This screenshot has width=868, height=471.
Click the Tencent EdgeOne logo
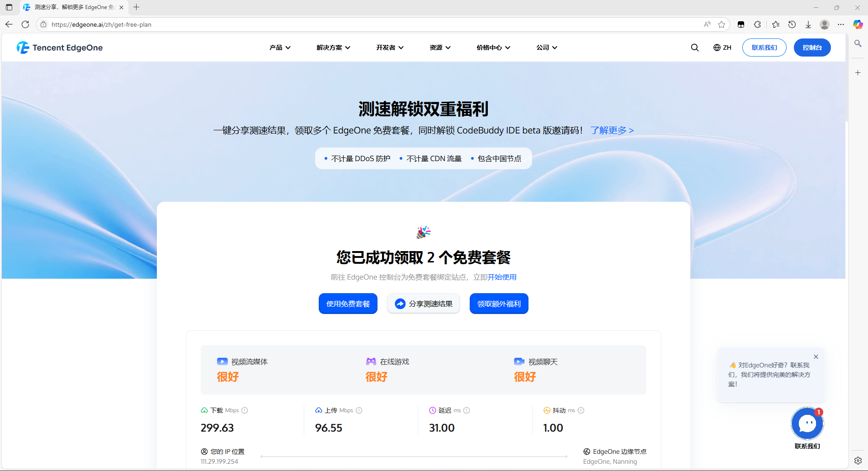pos(60,48)
